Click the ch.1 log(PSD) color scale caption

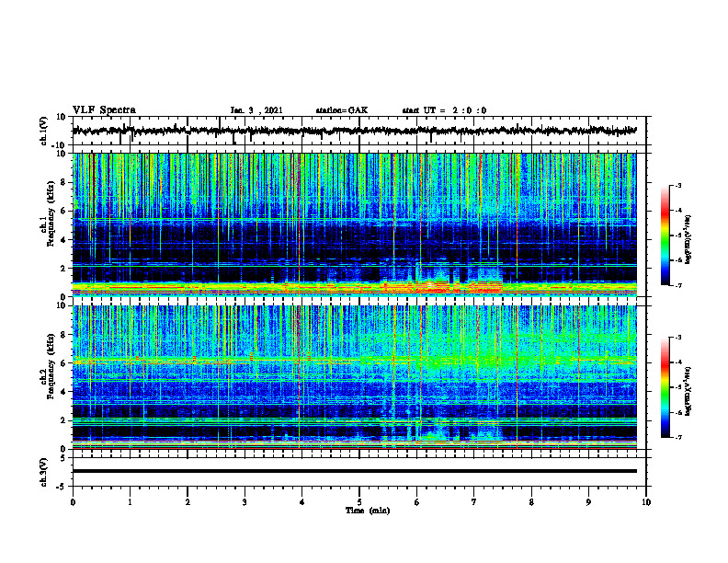click(x=688, y=239)
